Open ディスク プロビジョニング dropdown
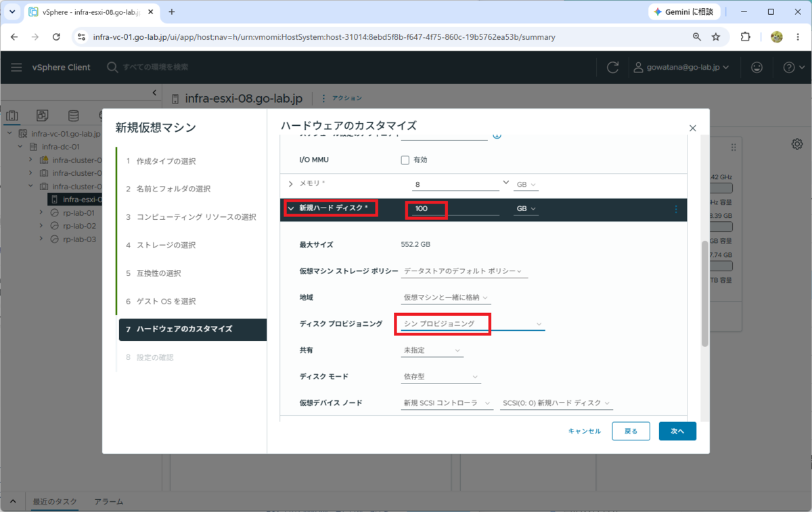812x512 pixels. click(472, 324)
